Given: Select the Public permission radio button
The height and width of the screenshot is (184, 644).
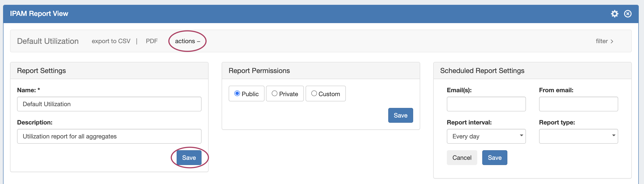Looking at the screenshot, I should point(237,94).
